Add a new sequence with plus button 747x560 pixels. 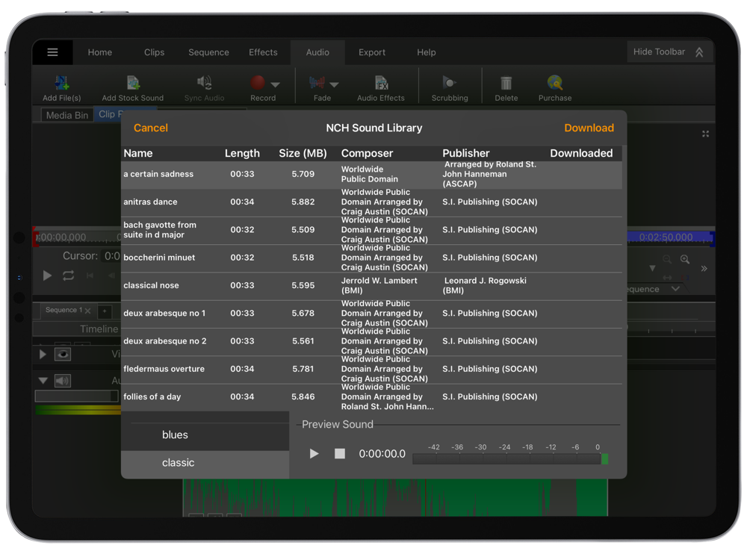point(105,311)
